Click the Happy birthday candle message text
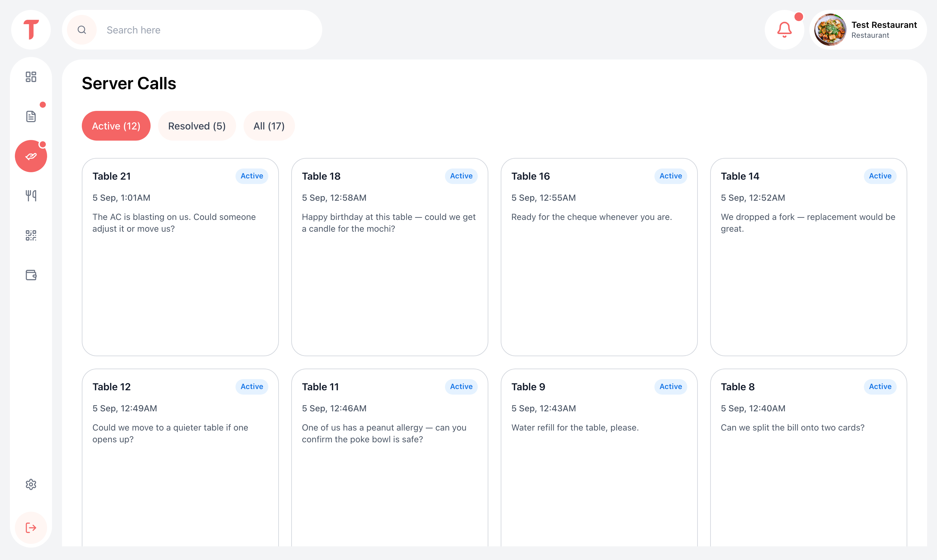The width and height of the screenshot is (937, 560). (x=389, y=223)
